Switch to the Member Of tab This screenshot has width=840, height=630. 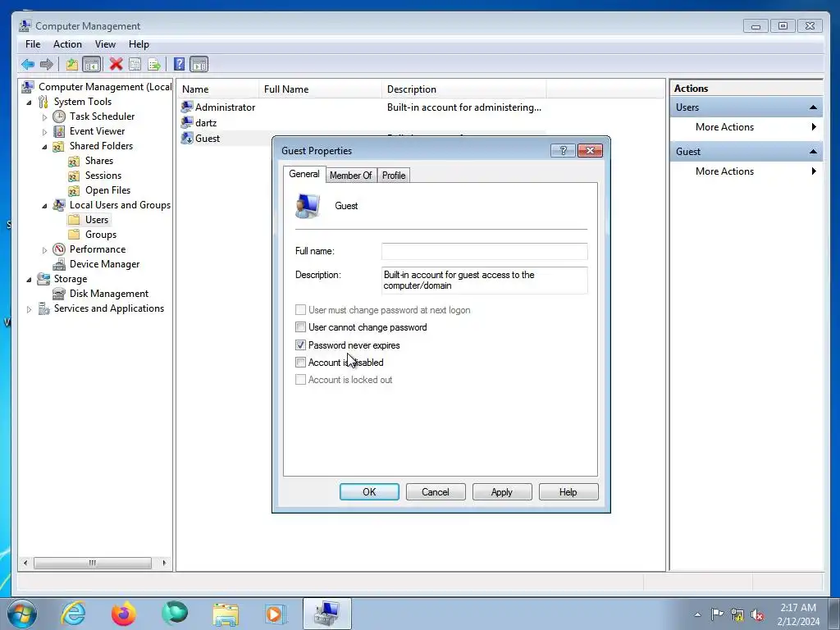(x=351, y=176)
